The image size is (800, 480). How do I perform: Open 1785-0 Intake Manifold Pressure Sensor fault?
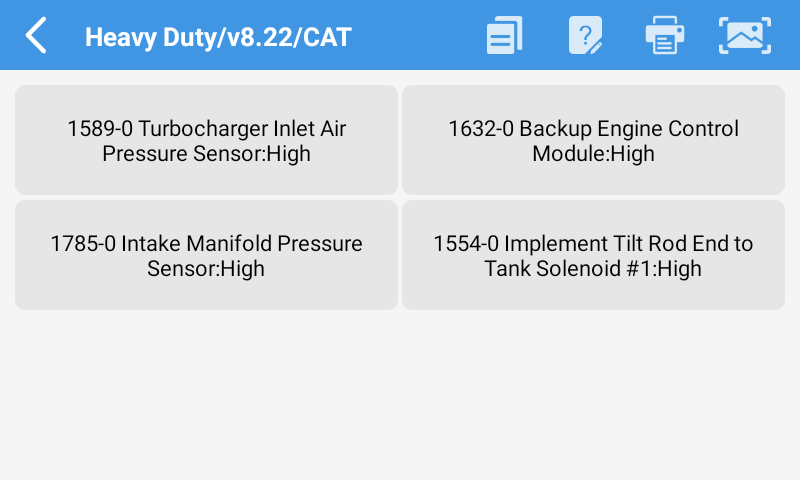(206, 255)
